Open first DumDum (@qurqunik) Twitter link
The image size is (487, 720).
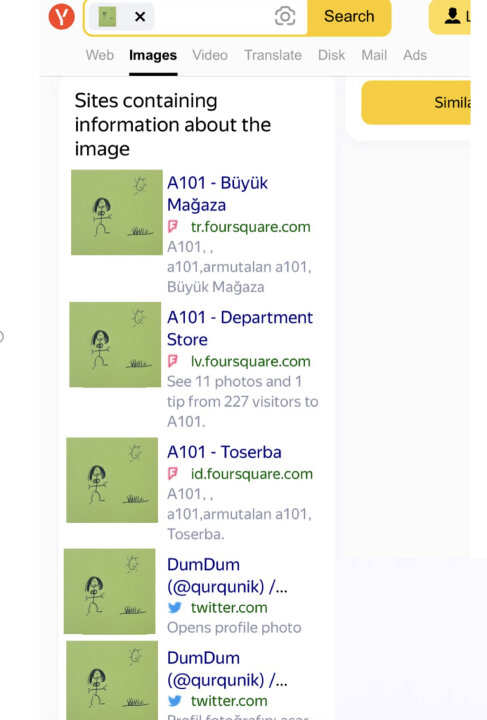click(227, 575)
